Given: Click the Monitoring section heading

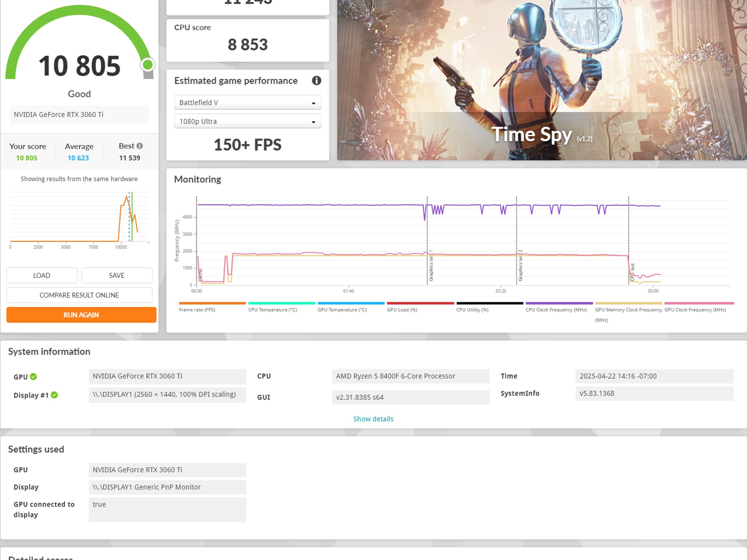Looking at the screenshot, I should click(198, 179).
